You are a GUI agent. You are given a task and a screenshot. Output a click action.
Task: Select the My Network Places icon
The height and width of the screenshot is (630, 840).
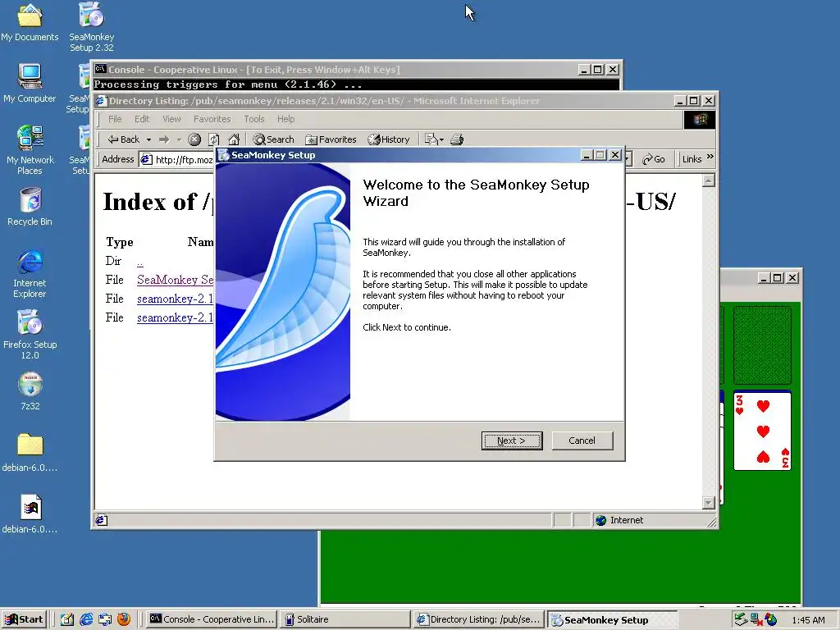pos(30,150)
